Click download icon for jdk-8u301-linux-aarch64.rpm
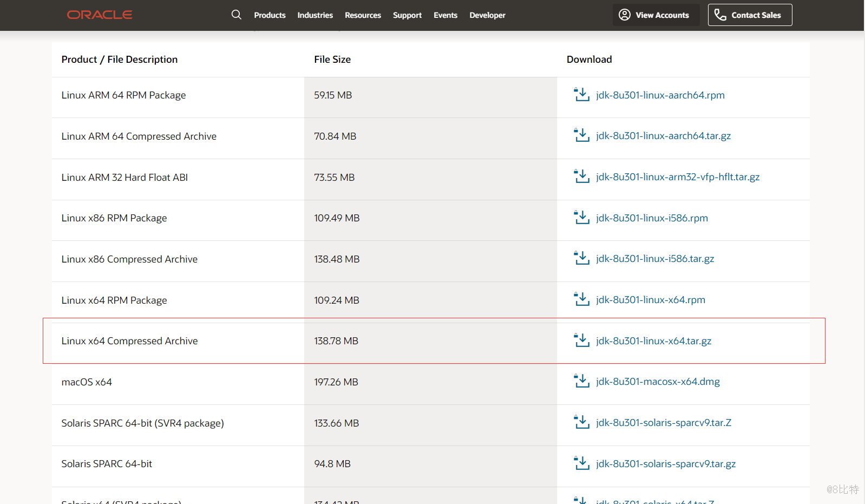 [x=581, y=95]
